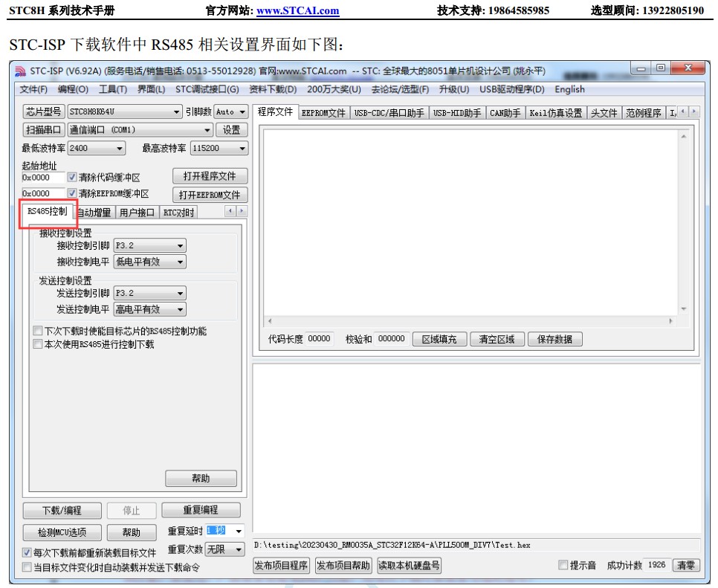Viewport: 718px width, 588px height.
Task: Toggle 清除代码缓冲区 checkbox
Action: click(72, 177)
